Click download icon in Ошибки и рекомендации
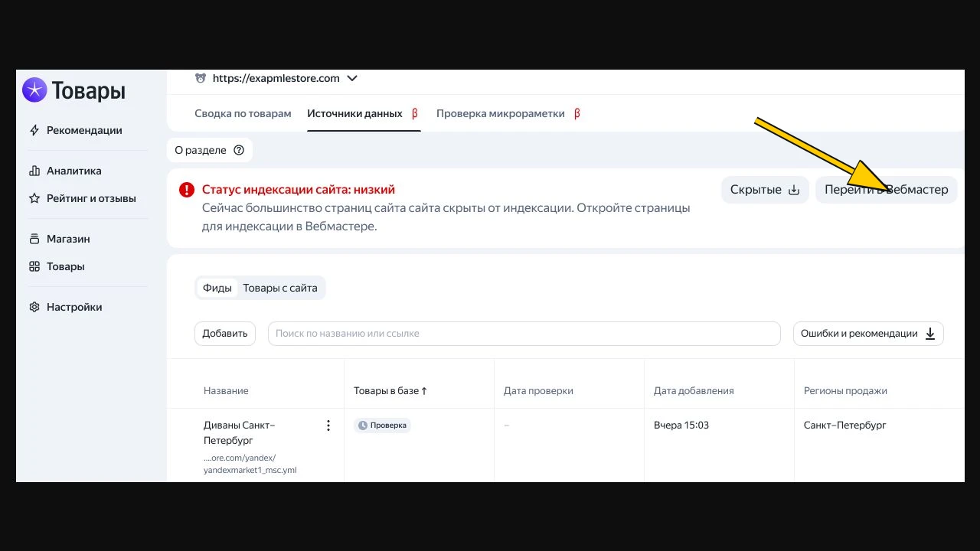This screenshot has height=551, width=980. 930,334
